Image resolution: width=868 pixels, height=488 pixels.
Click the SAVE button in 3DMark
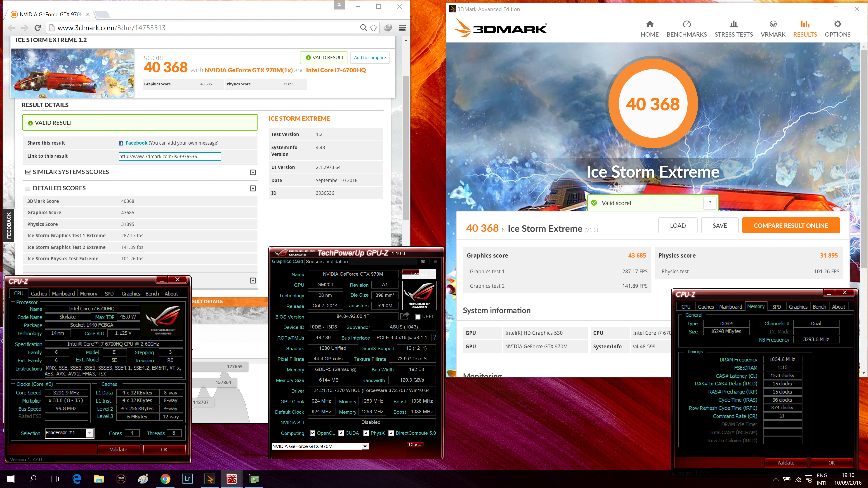point(720,225)
